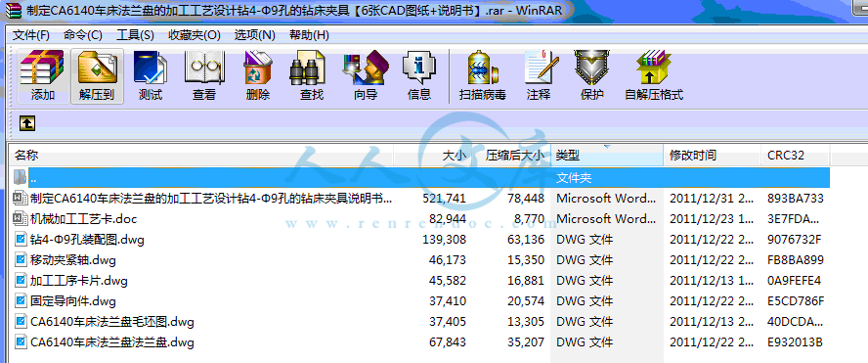This screenshot has width=868, height=363.
Task: Sort by the 名称 column header
Action: pyautogui.click(x=202, y=156)
